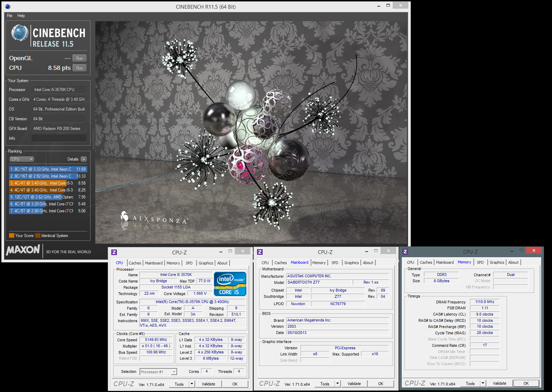This screenshot has height=392, width=552.
Task: Click the rendered Cinebench scene image
Action: (x=251, y=132)
